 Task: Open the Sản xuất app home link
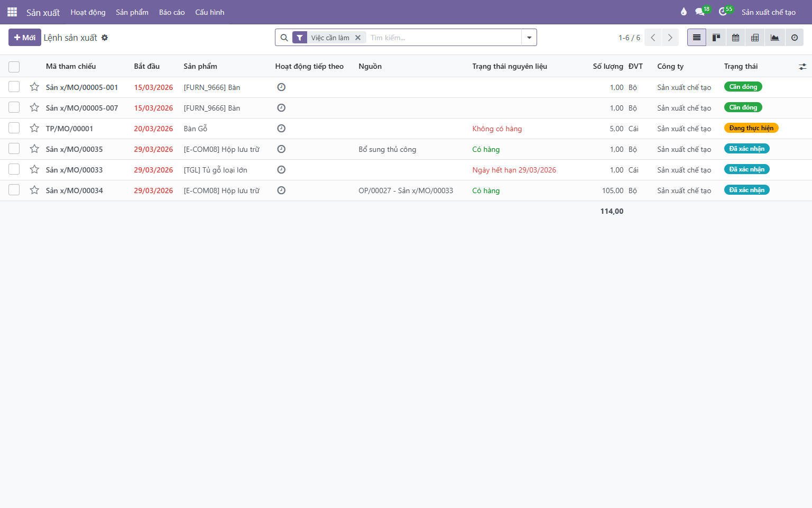click(43, 12)
